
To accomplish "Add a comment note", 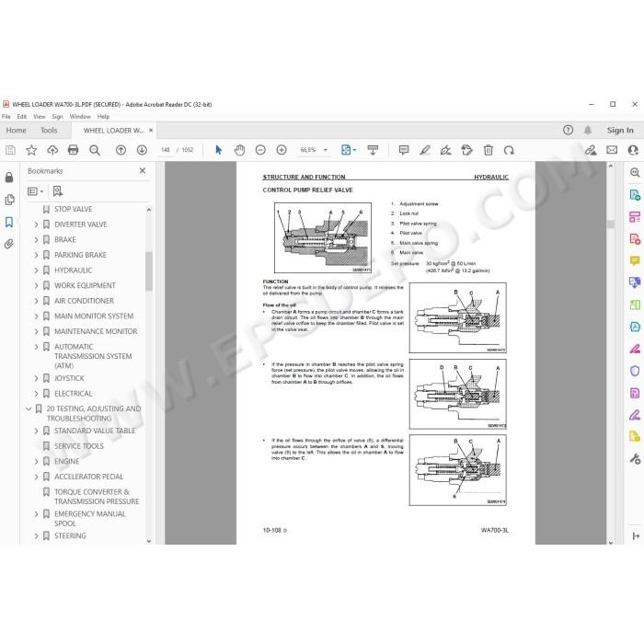I will click(404, 150).
